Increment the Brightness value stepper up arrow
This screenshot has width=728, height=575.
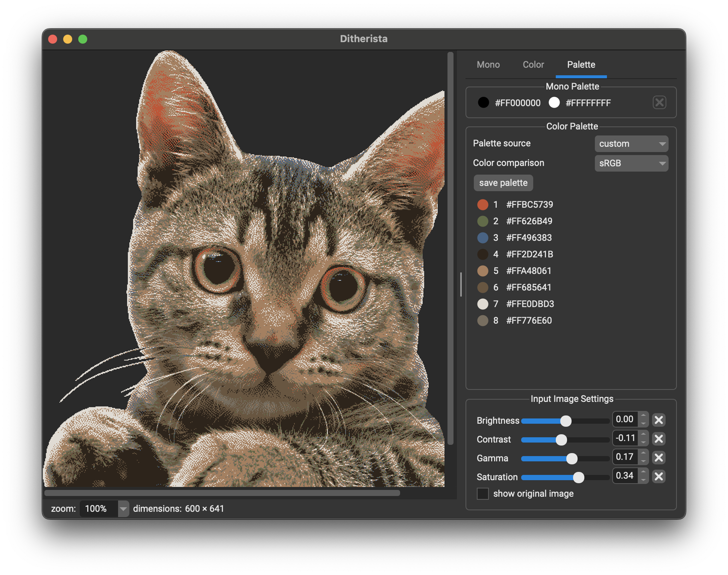[x=644, y=416]
